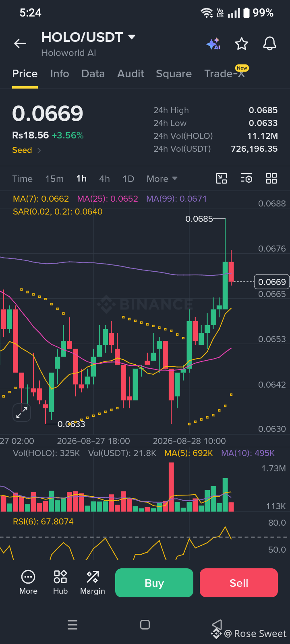Select the 4h interval
Screen dimensions: 290x644
coord(104,179)
